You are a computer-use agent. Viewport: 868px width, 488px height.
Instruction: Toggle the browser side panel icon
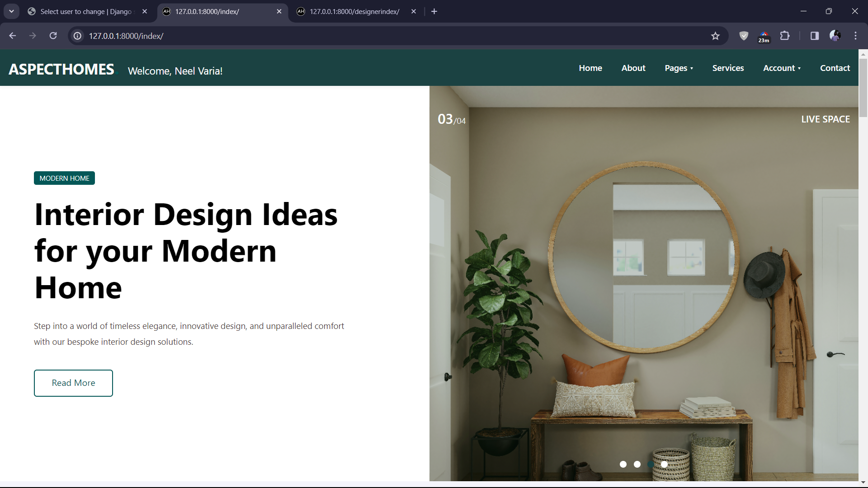click(x=815, y=36)
